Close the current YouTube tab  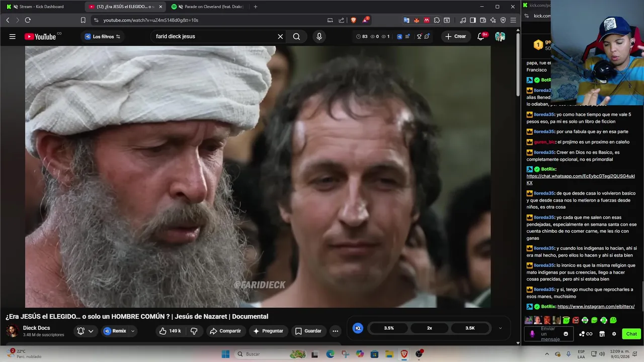pos(160,7)
